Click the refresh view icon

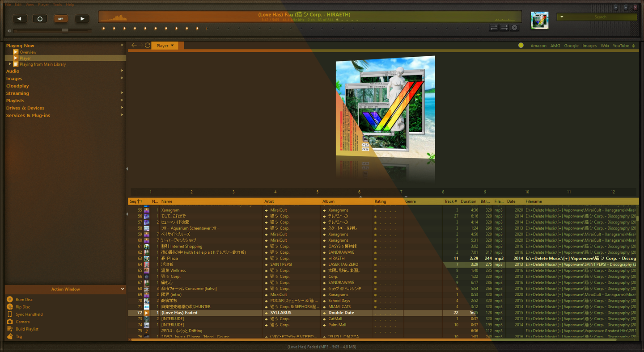point(148,46)
